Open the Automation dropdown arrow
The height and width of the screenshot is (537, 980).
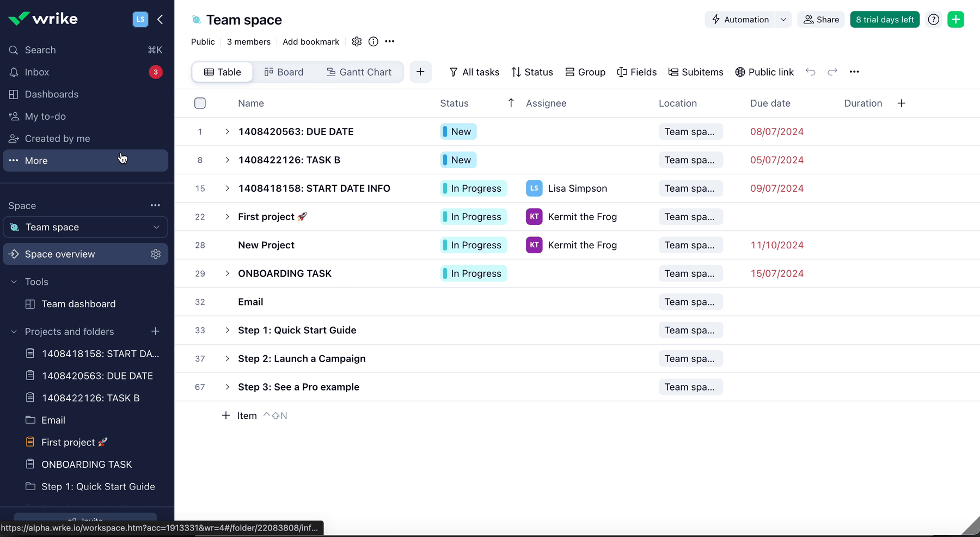pos(783,20)
